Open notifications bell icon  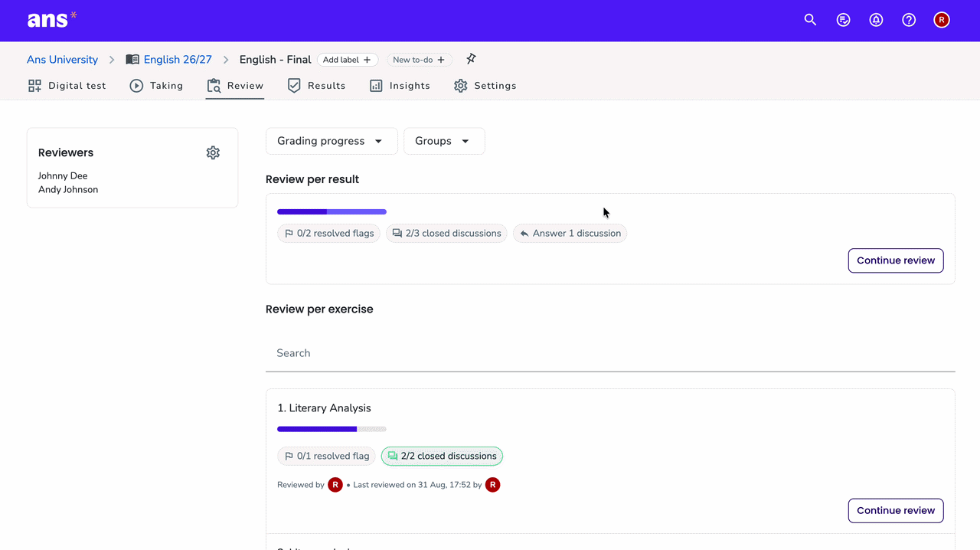click(876, 20)
